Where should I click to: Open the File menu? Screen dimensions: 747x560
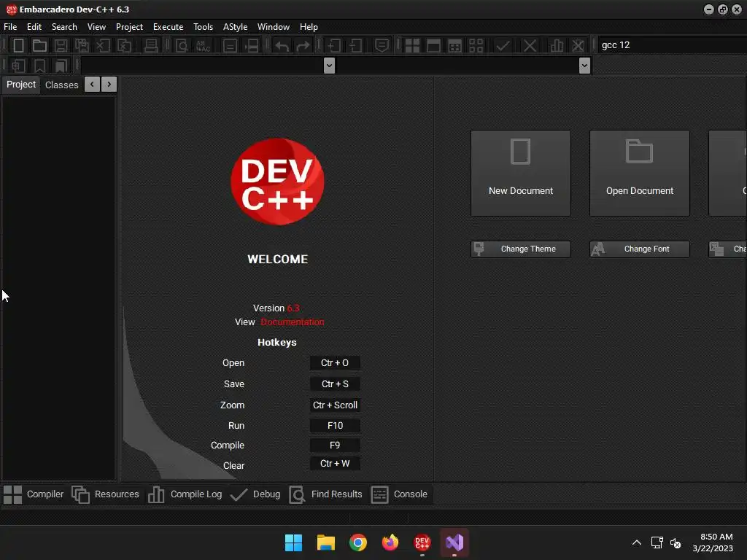click(10, 27)
